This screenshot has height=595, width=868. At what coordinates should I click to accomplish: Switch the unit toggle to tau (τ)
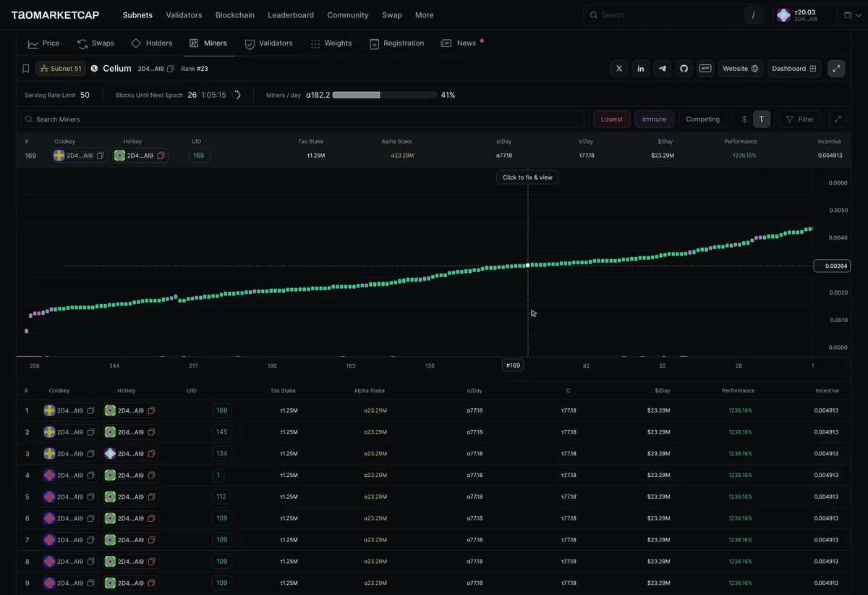[762, 119]
